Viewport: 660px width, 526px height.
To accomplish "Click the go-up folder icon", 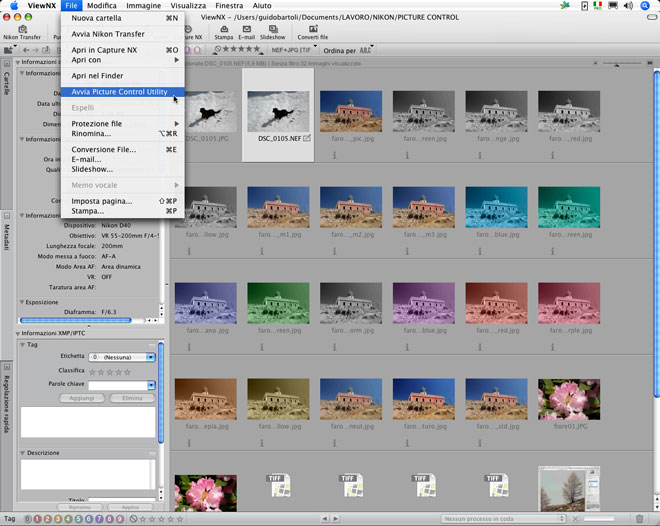I will (x=46, y=50).
